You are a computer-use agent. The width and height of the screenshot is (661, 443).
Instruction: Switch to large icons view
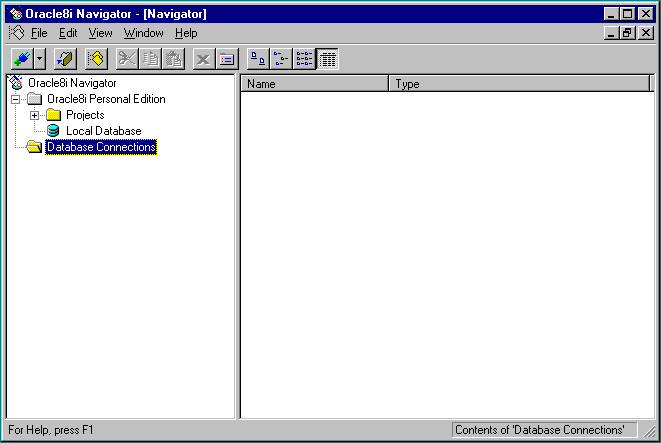point(258,59)
